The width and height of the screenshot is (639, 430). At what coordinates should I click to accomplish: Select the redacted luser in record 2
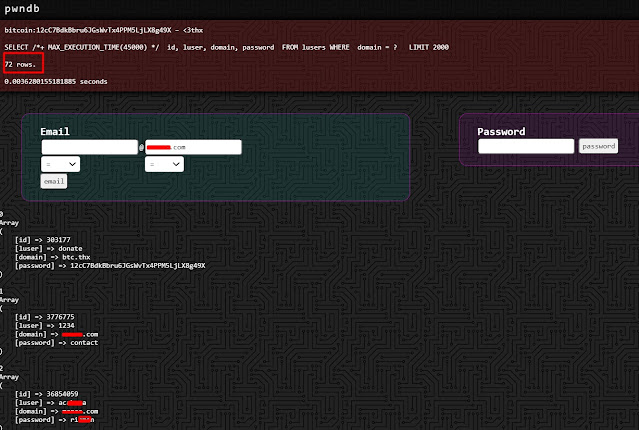point(51,402)
